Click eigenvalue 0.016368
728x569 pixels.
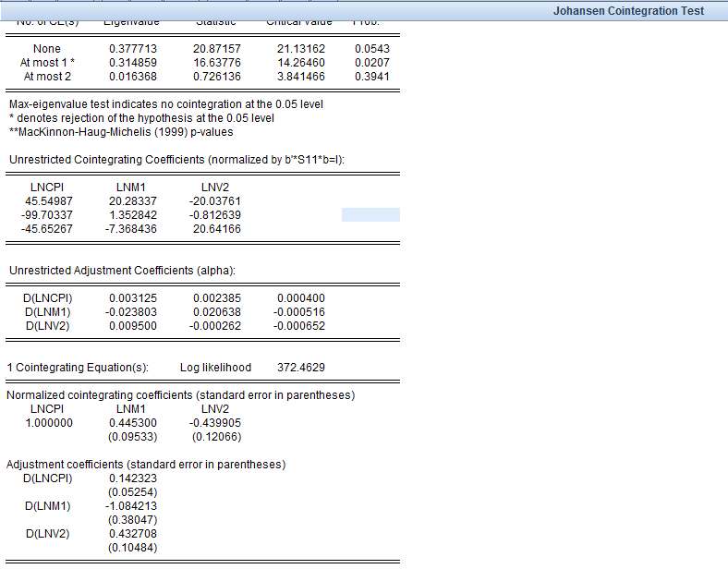point(133,77)
